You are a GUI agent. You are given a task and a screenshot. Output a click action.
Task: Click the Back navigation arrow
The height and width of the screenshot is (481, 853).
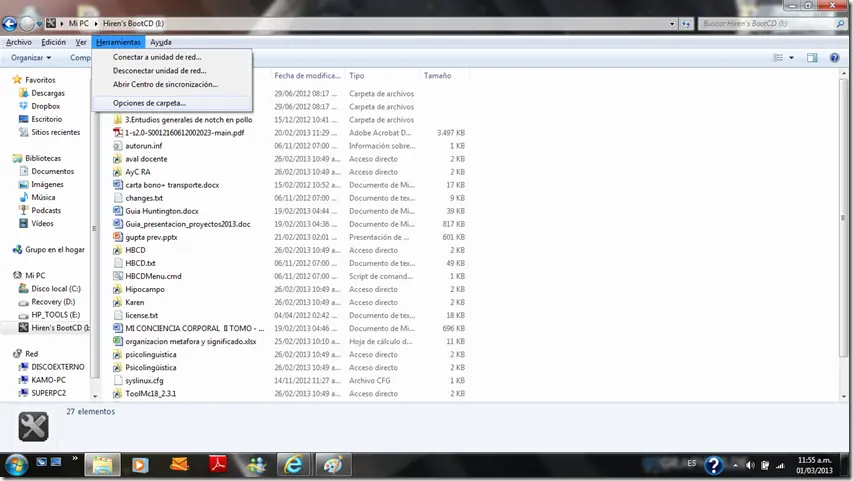click(x=9, y=23)
